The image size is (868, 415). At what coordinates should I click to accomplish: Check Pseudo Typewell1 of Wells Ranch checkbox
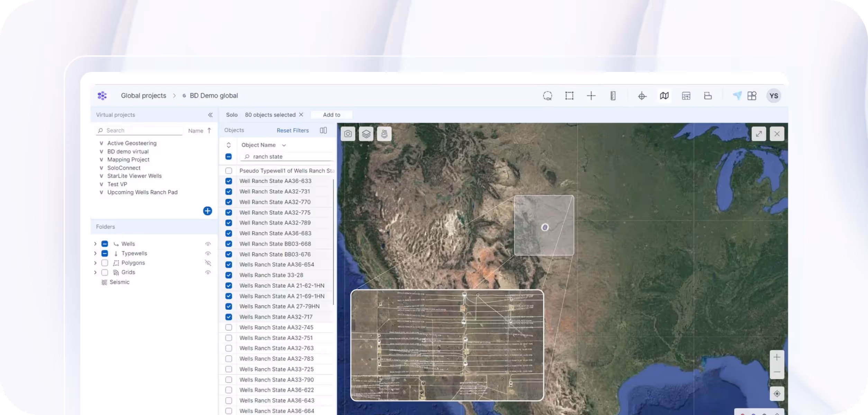[229, 171]
